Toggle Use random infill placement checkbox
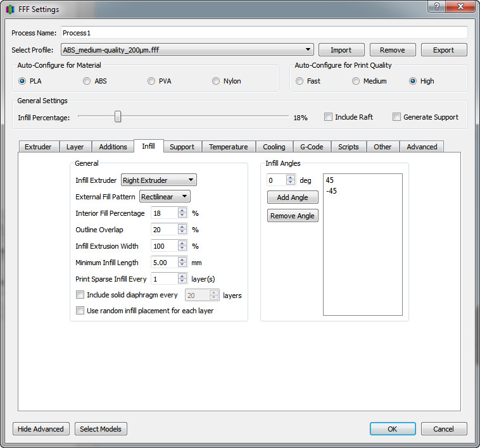 click(80, 311)
